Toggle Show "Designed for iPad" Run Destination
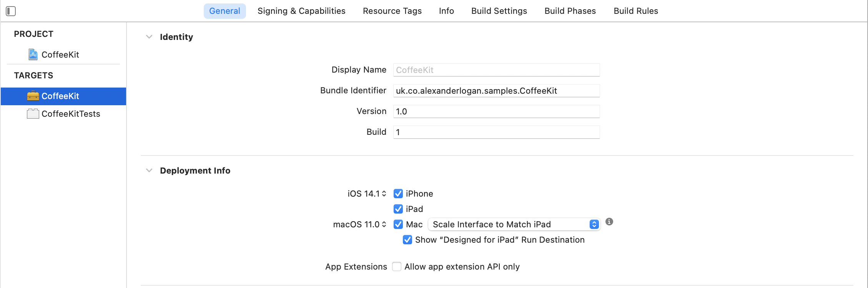This screenshot has height=288, width=868. coord(407,240)
